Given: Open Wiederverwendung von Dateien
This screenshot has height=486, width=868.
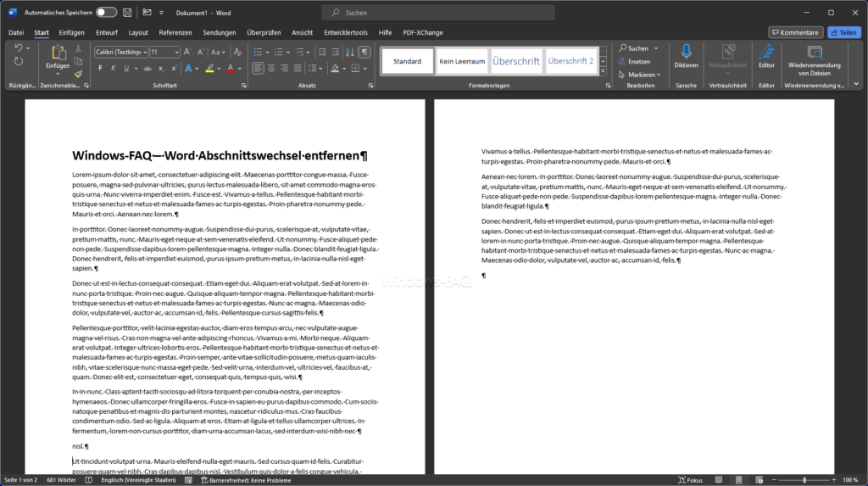Looking at the screenshot, I should [x=815, y=60].
